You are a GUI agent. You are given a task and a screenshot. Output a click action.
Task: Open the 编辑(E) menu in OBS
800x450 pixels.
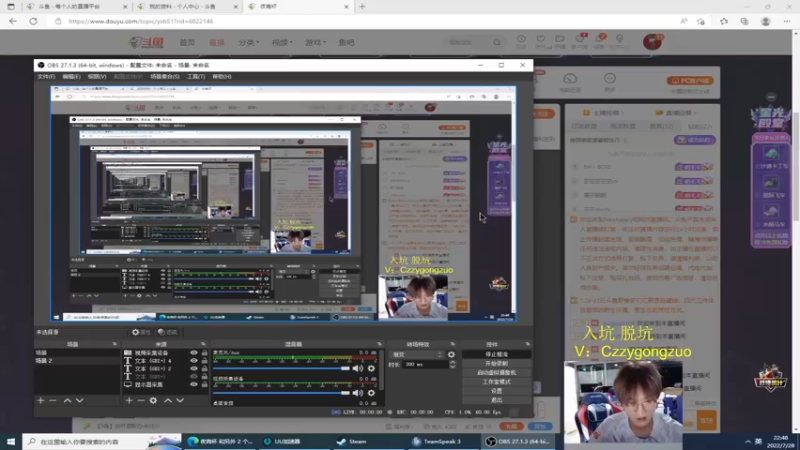71,77
